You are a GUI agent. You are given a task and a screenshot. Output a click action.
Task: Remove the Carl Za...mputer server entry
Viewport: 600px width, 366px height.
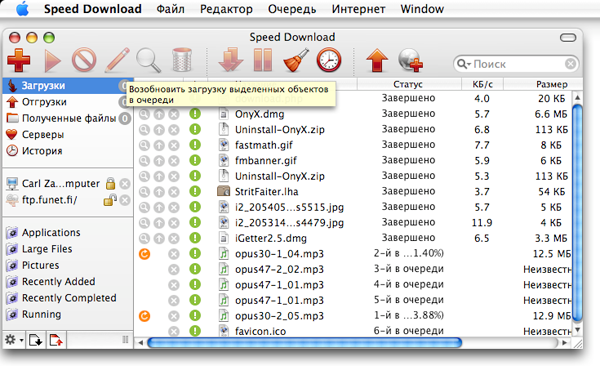pyautogui.click(x=125, y=184)
